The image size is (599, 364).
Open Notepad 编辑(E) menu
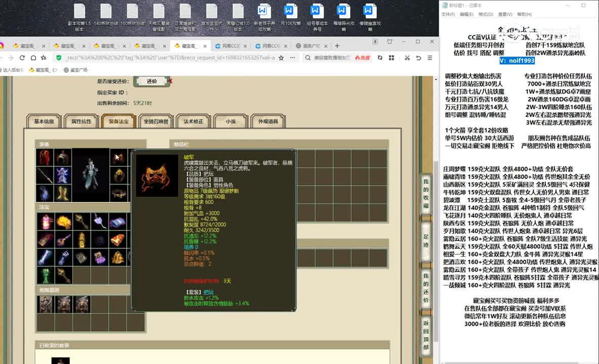coord(466,15)
